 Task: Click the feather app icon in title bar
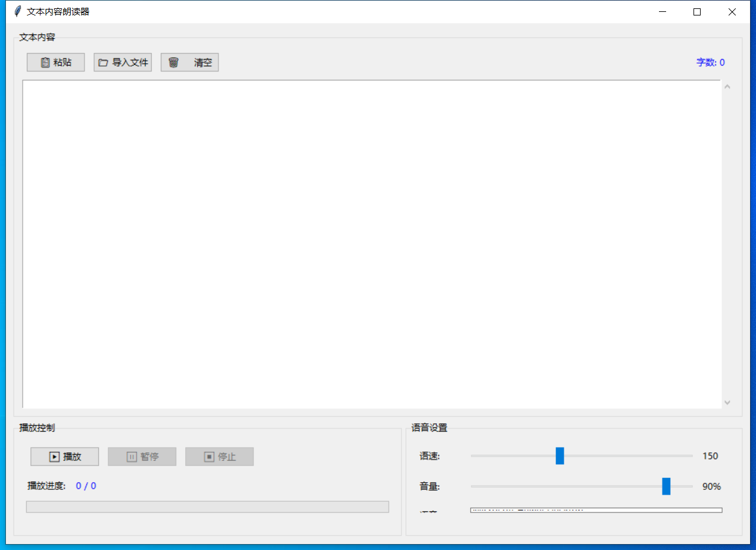pyautogui.click(x=17, y=11)
